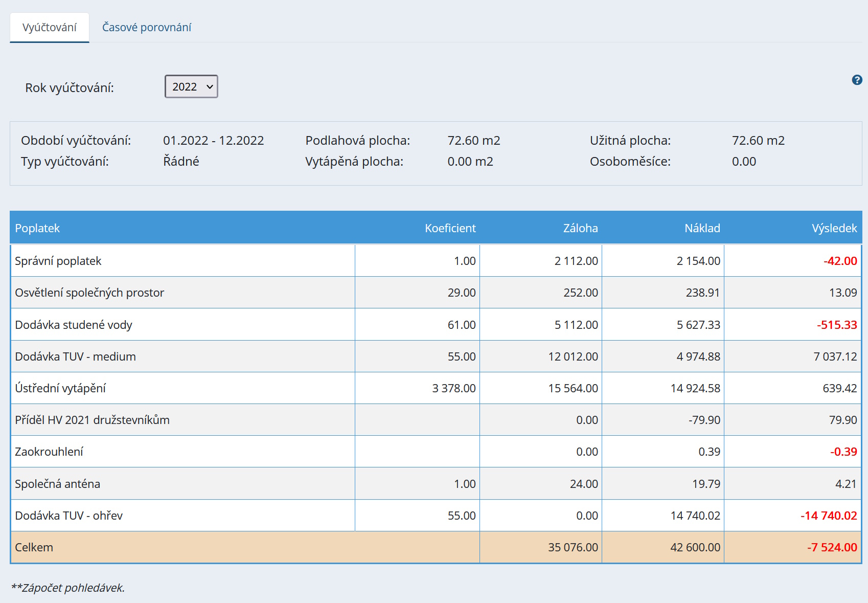
Task: Click the Záloha column header
Action: (x=580, y=228)
